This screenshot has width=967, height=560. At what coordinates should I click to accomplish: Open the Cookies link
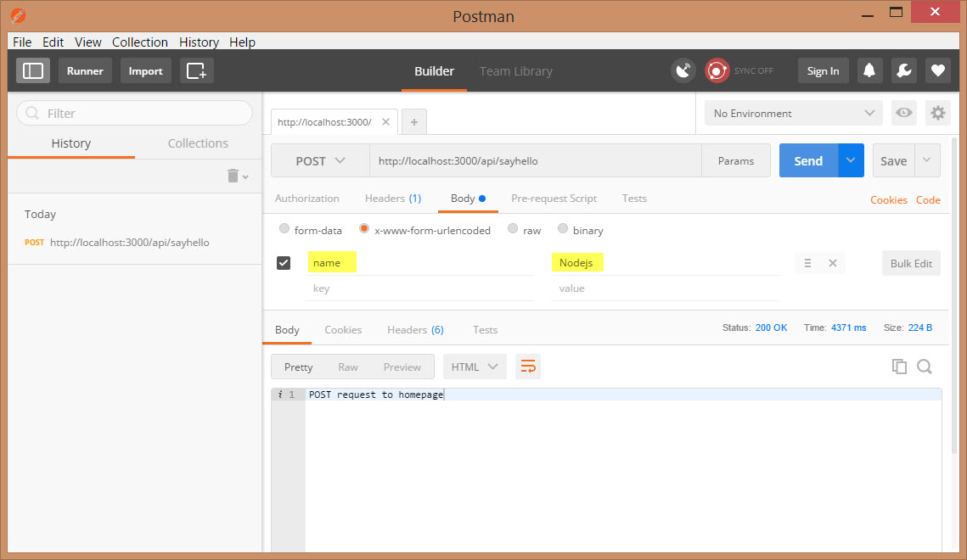pyautogui.click(x=889, y=199)
